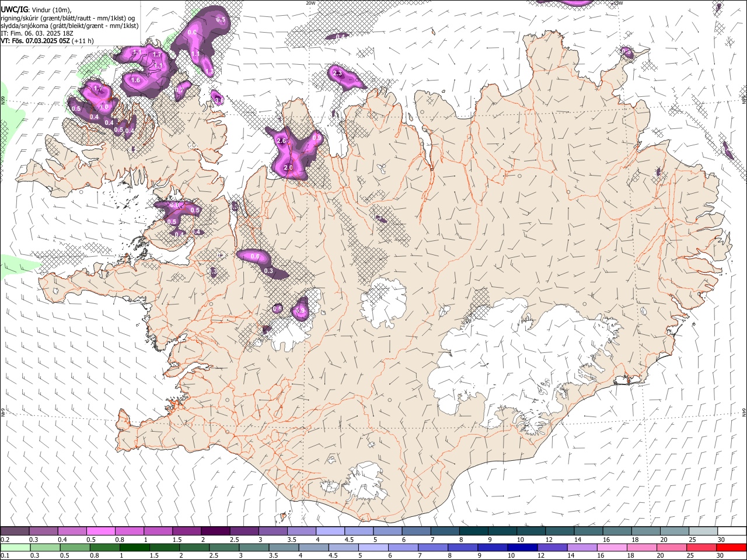Viewport: 747px width, 560px height.
Task: Click the '(+11 h)' forecast offset text
Action: (x=83, y=41)
